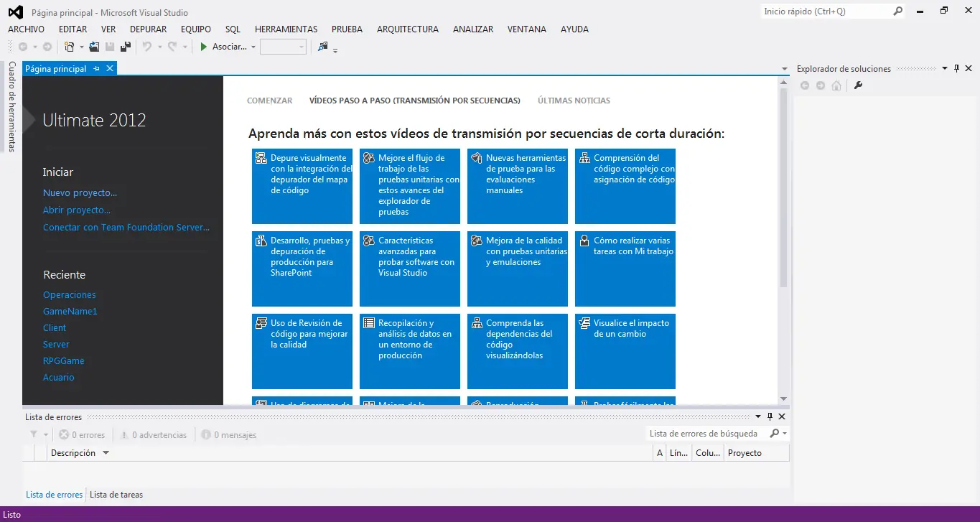Click the Navigate Backward toolbar icon
Screen dimensions: 980x522
coord(23,47)
